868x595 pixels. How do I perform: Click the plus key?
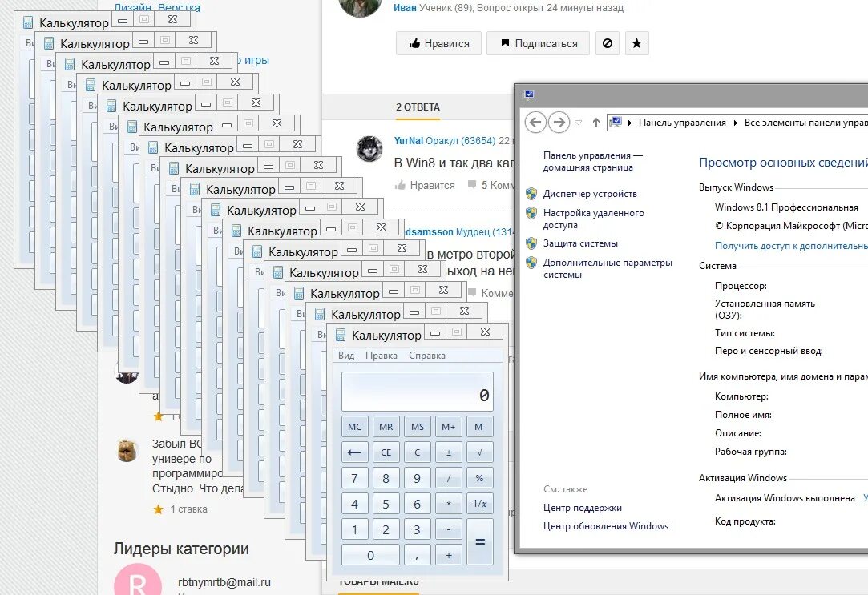448,555
